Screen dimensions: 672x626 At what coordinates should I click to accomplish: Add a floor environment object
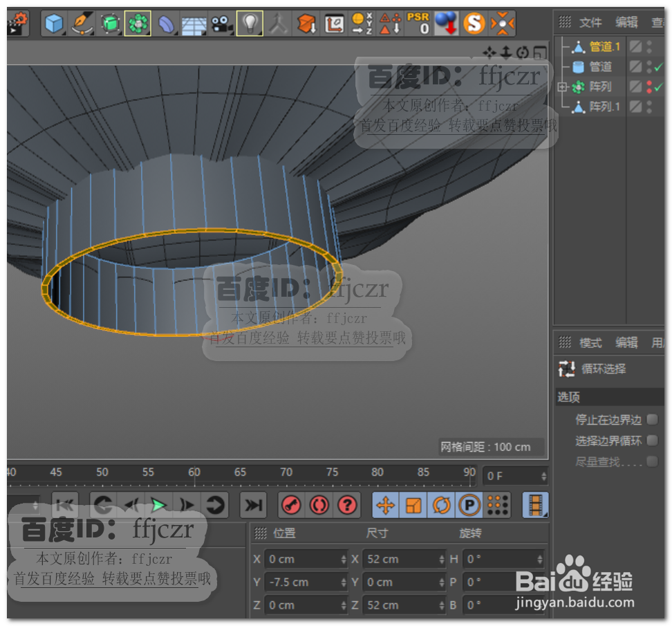[x=194, y=24]
